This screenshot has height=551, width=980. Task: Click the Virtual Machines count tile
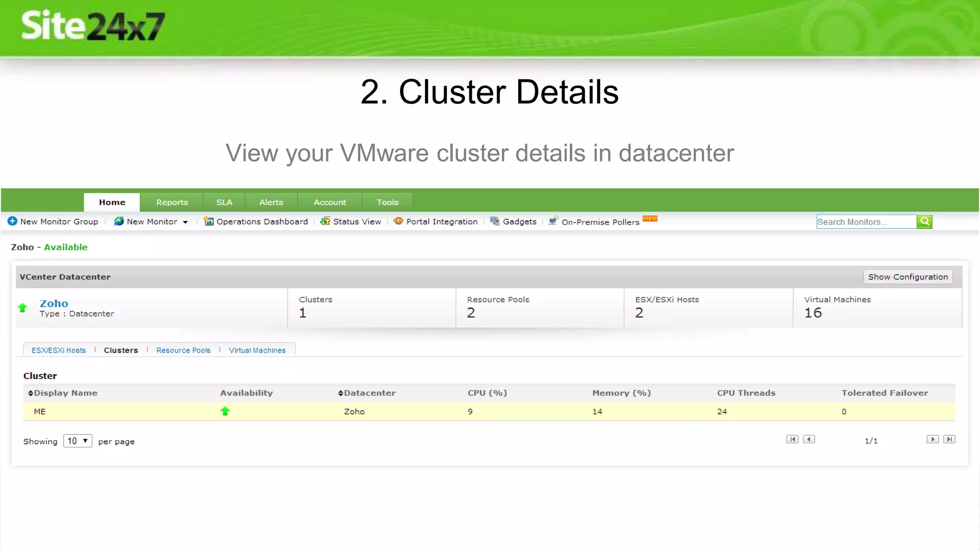tap(877, 308)
